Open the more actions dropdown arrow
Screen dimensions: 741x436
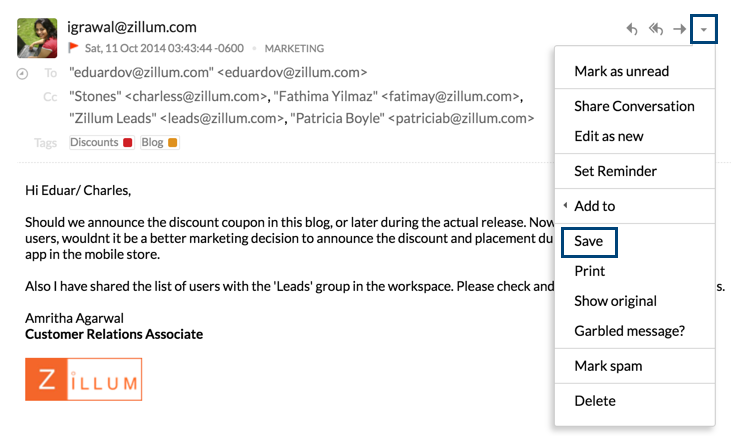click(x=704, y=29)
